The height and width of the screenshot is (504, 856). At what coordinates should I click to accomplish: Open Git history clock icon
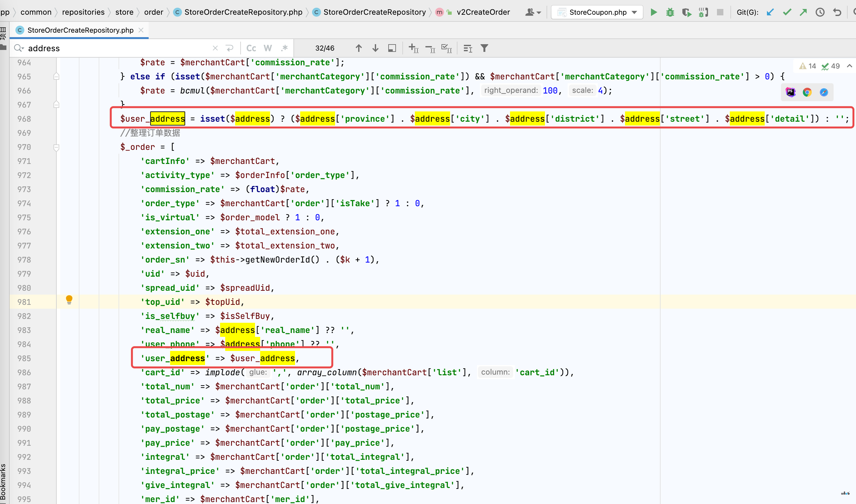(820, 12)
